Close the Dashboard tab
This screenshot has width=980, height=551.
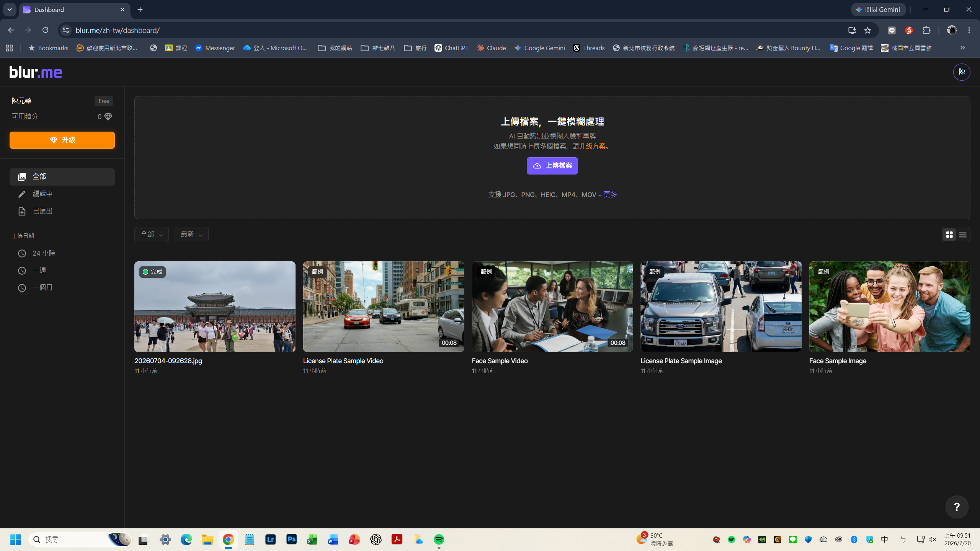point(122,10)
